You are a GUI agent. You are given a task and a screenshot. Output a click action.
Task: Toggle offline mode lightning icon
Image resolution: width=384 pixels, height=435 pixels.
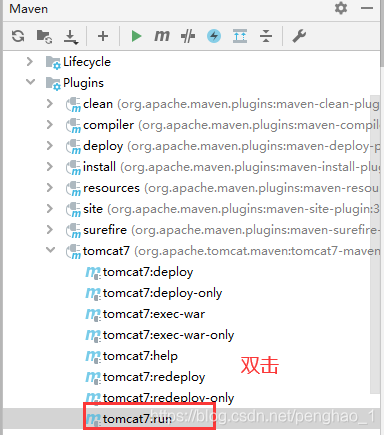point(214,36)
